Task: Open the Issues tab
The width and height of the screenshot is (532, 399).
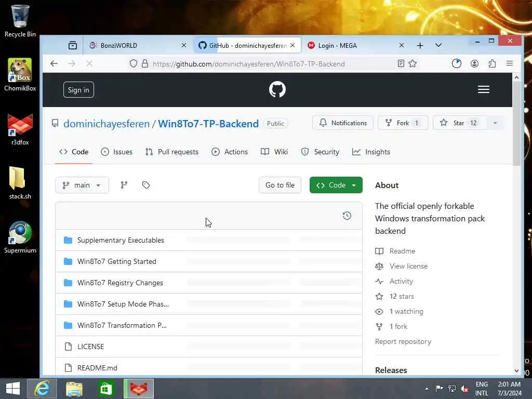Action: (116, 152)
